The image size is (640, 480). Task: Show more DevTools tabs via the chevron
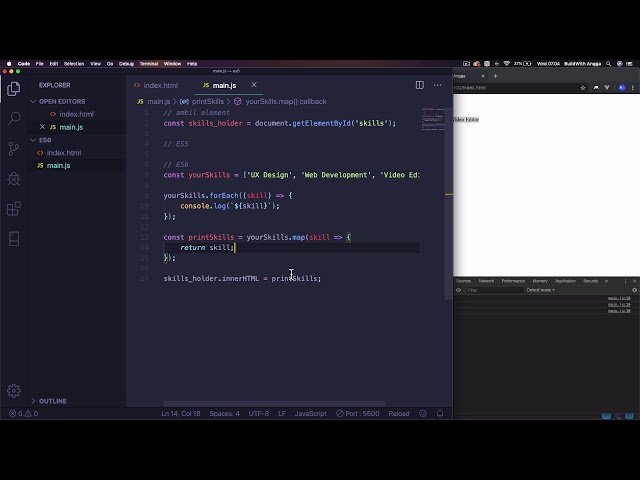point(607,281)
